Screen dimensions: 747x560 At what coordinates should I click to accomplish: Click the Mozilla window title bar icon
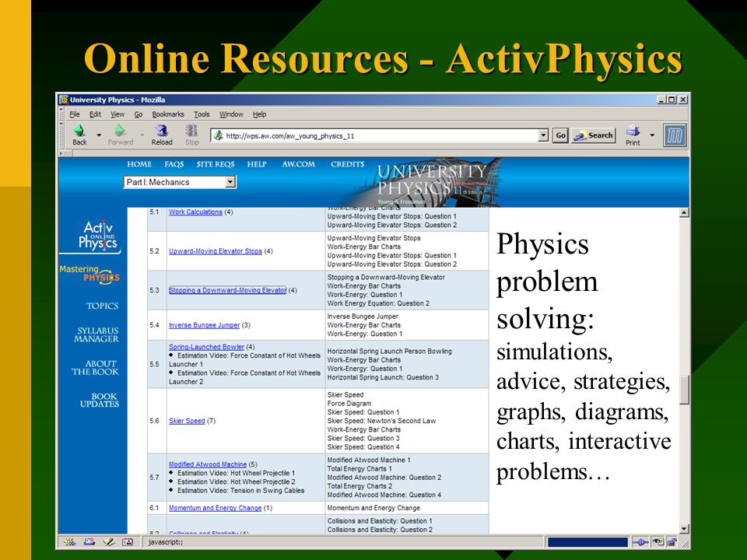63,100
